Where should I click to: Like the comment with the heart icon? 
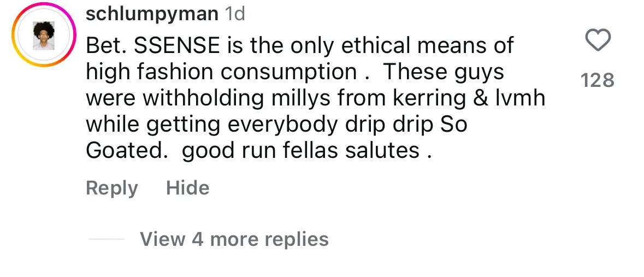[598, 41]
